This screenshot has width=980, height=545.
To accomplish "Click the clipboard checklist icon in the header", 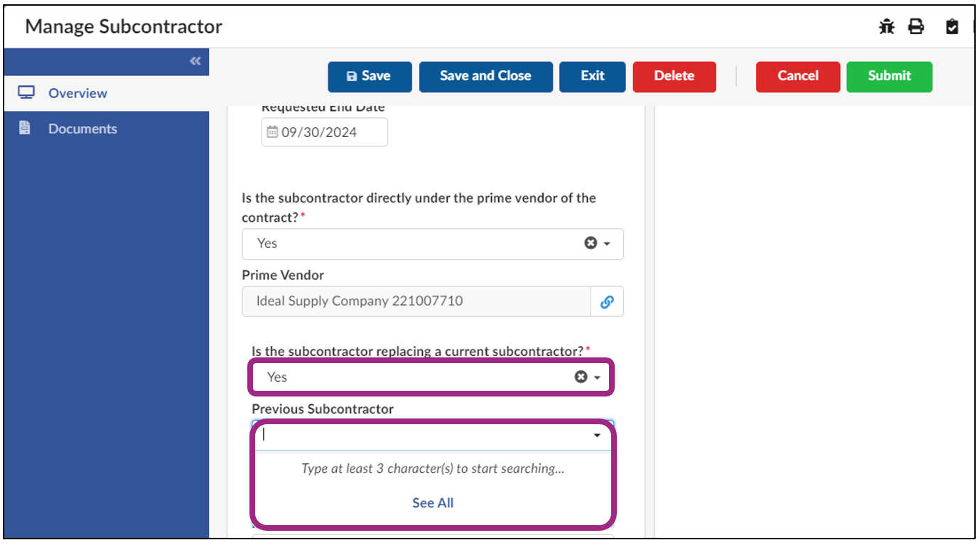I will tap(951, 26).
